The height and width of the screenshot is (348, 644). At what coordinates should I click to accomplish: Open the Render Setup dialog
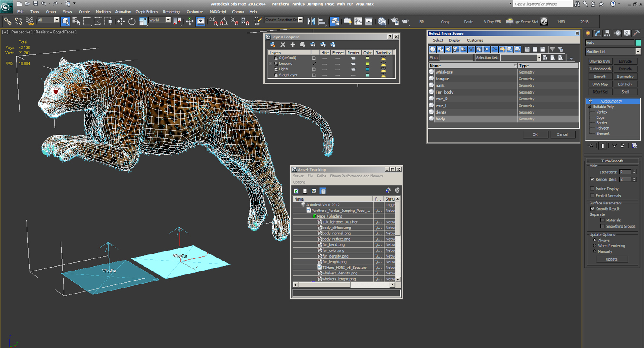coord(395,21)
